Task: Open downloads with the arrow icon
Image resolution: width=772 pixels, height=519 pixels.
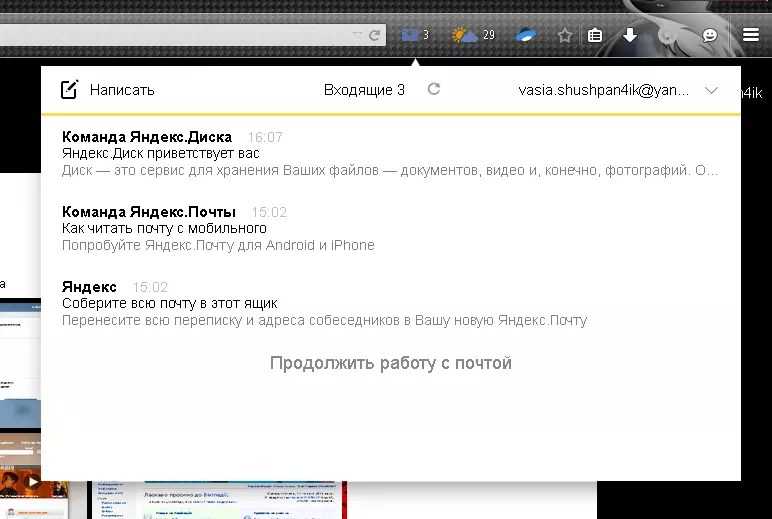Action: coord(630,35)
